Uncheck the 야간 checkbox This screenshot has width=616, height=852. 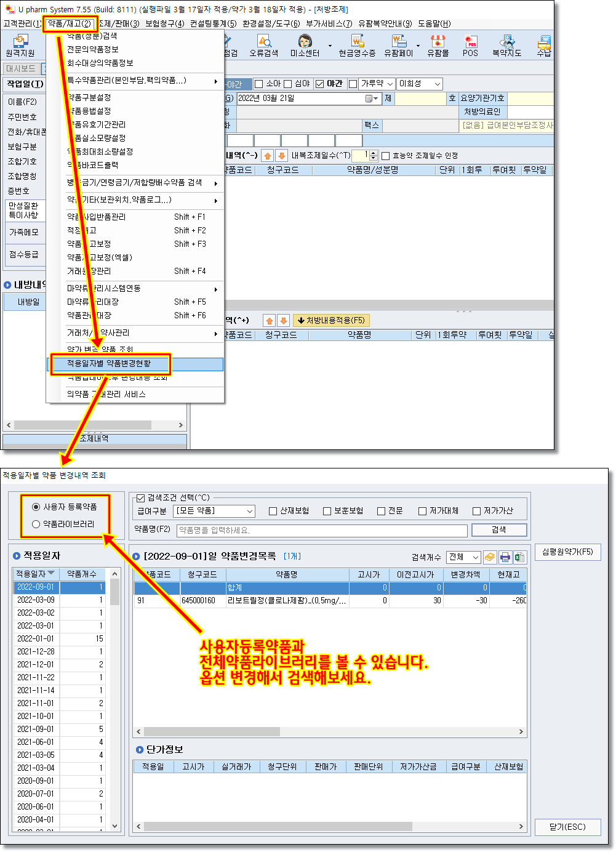click(x=319, y=84)
